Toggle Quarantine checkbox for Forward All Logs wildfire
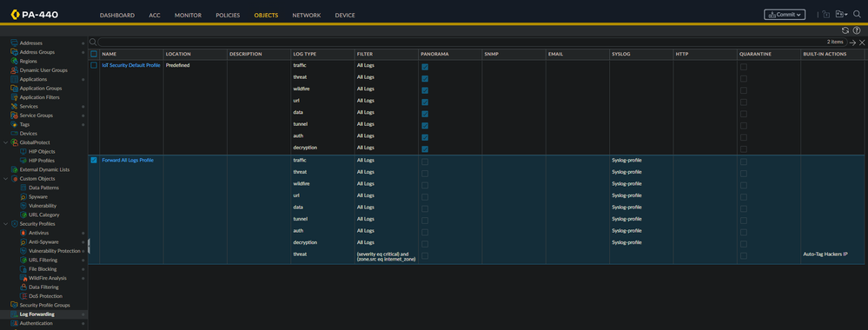 pyautogui.click(x=744, y=186)
